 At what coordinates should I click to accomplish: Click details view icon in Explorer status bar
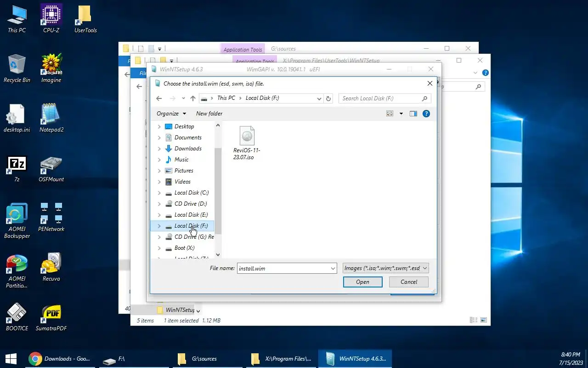(x=474, y=320)
